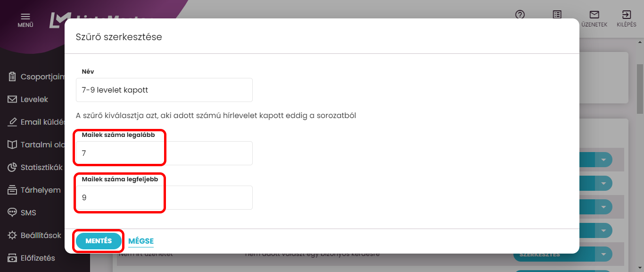Click the Név text field
The image size is (644, 272).
coord(164,90)
